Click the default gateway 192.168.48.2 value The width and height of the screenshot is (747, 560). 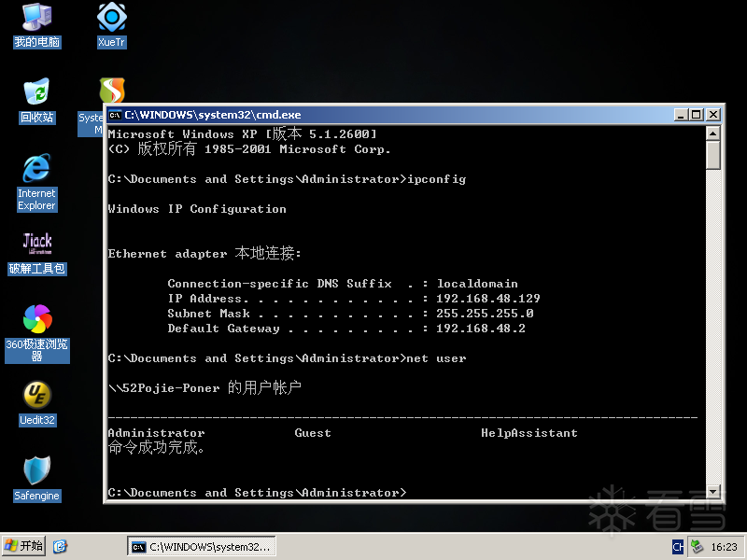point(481,329)
